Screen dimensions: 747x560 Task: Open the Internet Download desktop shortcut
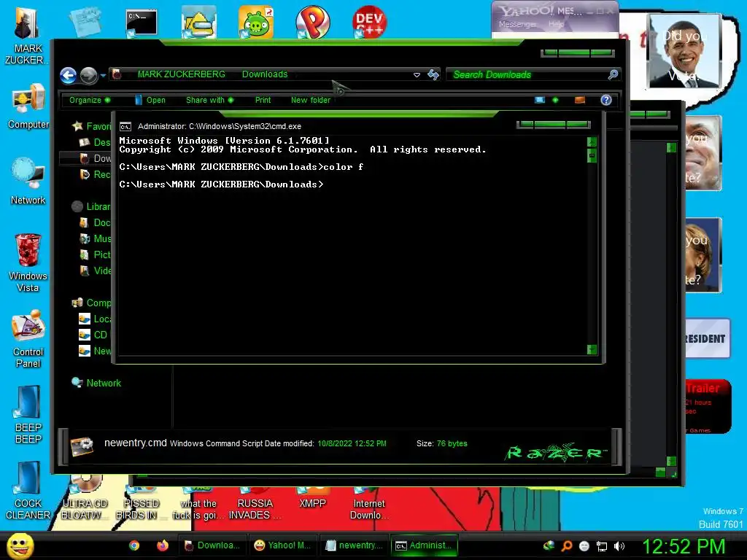click(368, 504)
